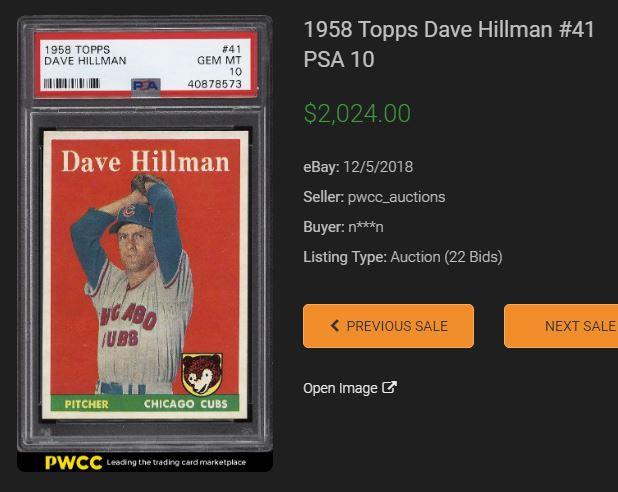Image resolution: width=618 pixels, height=492 pixels.
Task: Click the PWCC tagline Leading the trading card marketplace
Action: click(176, 462)
